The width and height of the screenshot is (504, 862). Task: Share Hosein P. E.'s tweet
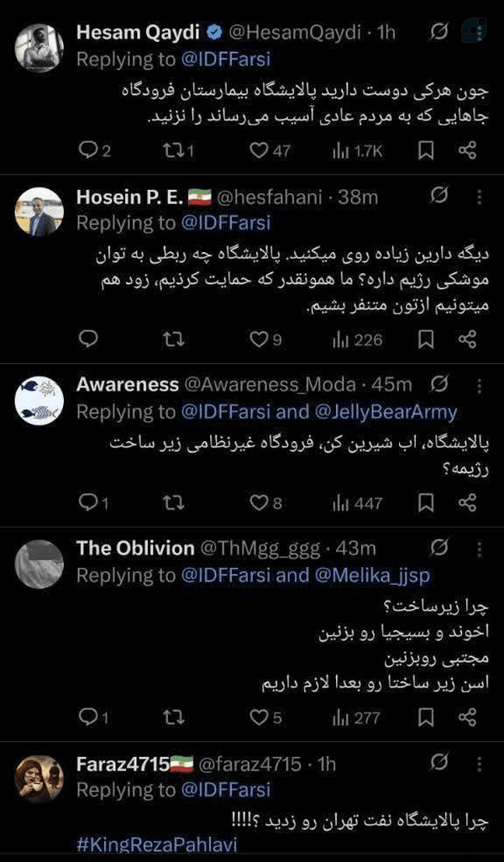click(467, 339)
